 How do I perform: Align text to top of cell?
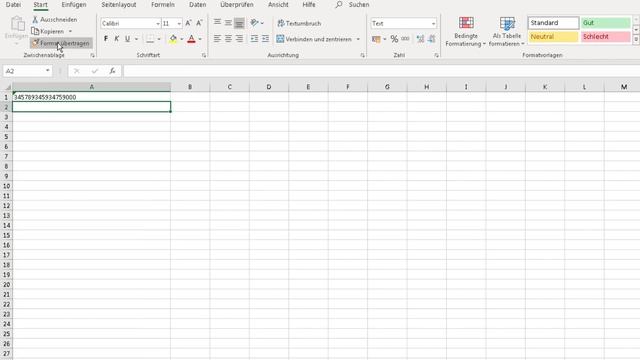tap(217, 23)
